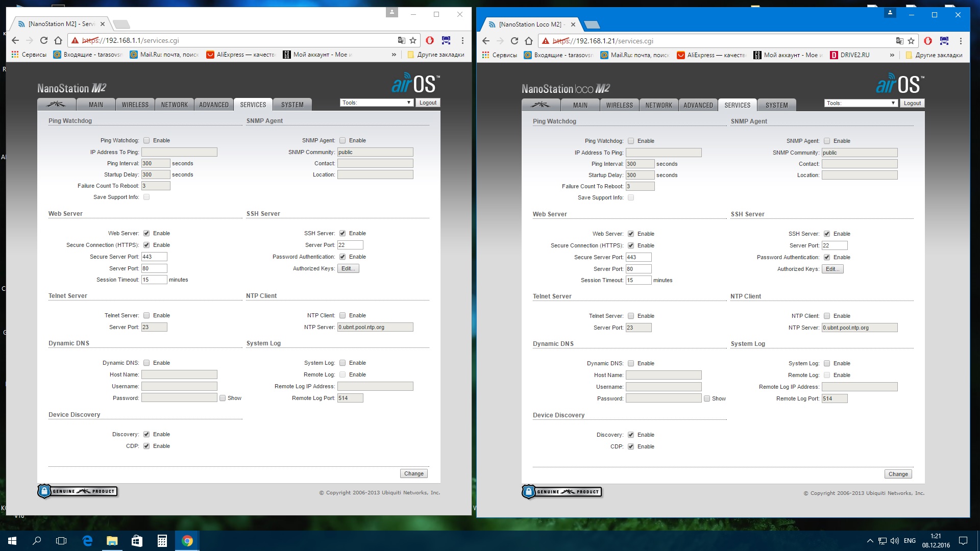Open taskbar search magnifier
The width and height of the screenshot is (980, 551).
37,541
